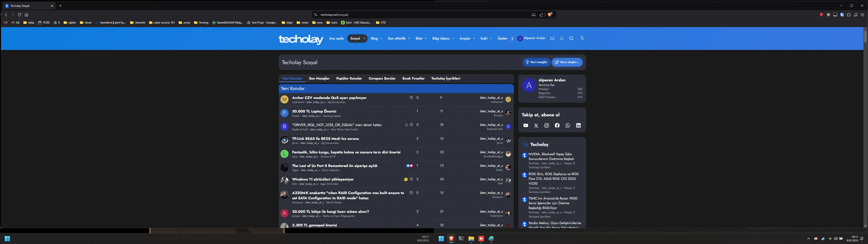Switch to the Cevapsız Sorular tab
Screen dimensions: 868x244
pos(382,79)
